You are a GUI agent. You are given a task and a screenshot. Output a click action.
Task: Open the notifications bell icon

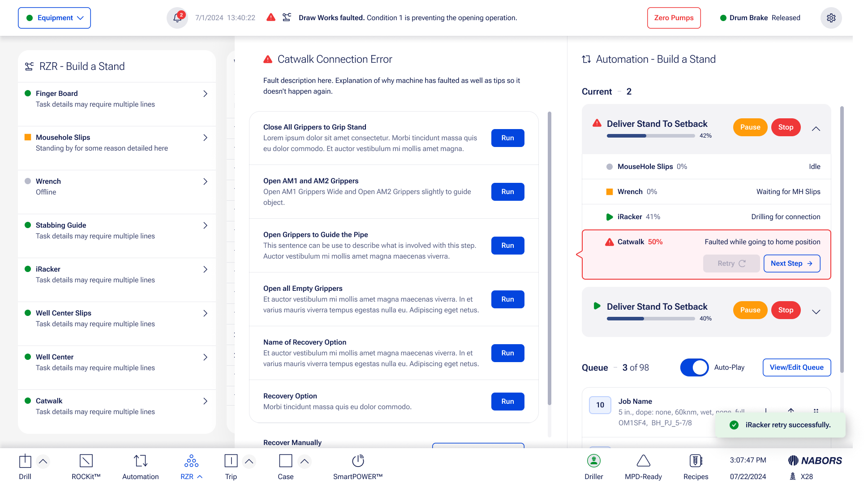pyautogui.click(x=177, y=18)
